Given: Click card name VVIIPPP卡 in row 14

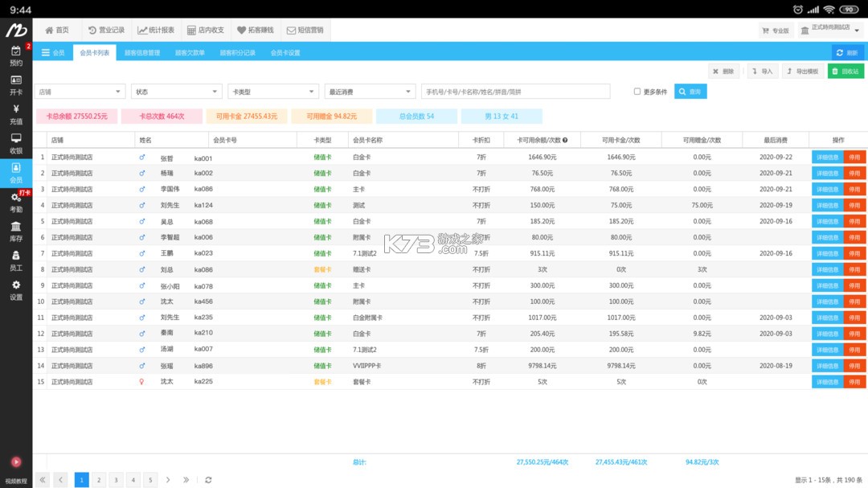Looking at the screenshot, I should coord(367,366).
